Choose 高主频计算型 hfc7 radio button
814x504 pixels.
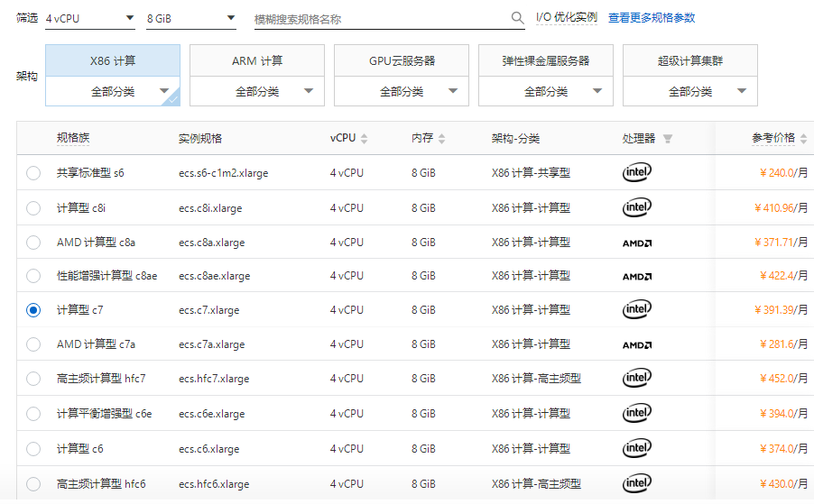(x=33, y=379)
